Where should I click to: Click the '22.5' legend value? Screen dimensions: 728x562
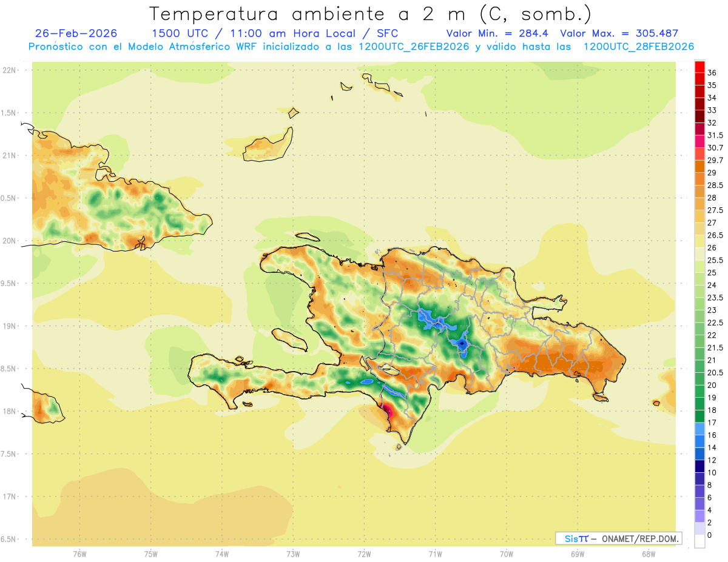[x=715, y=323]
